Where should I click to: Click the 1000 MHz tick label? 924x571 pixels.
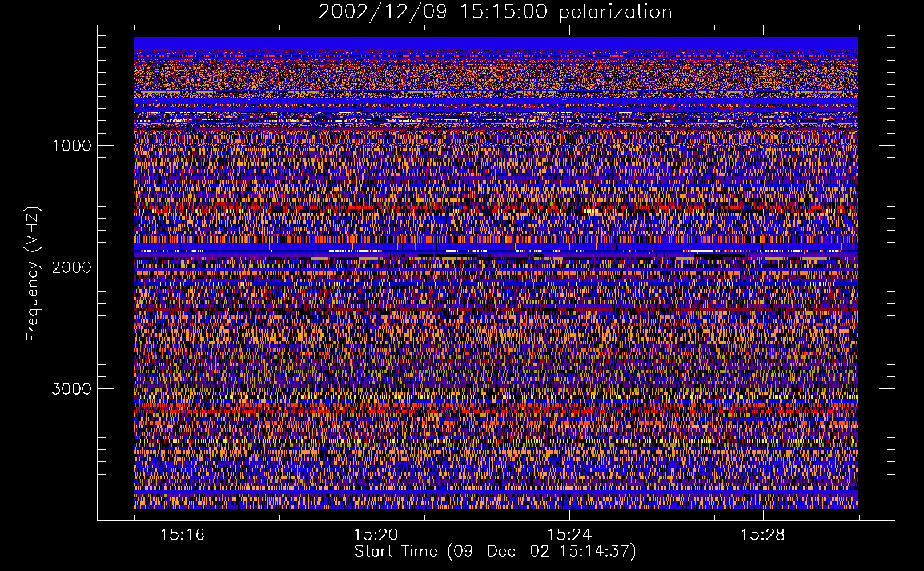point(71,146)
